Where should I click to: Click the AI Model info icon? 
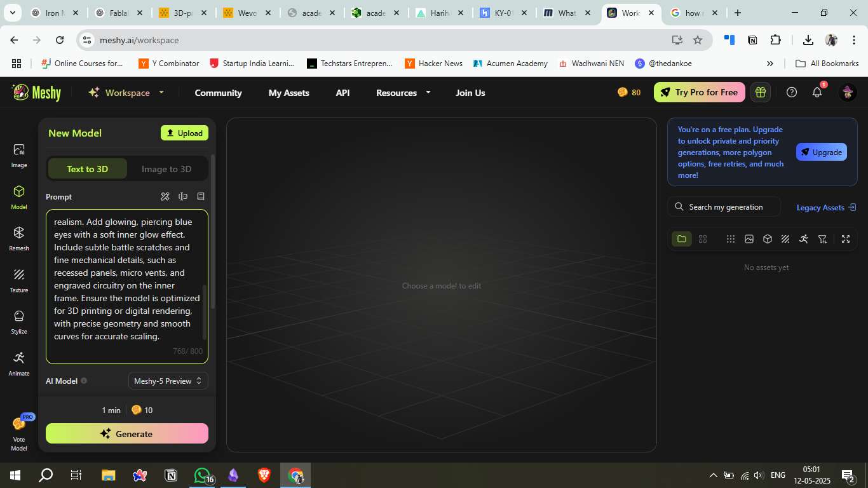pyautogui.click(x=84, y=381)
